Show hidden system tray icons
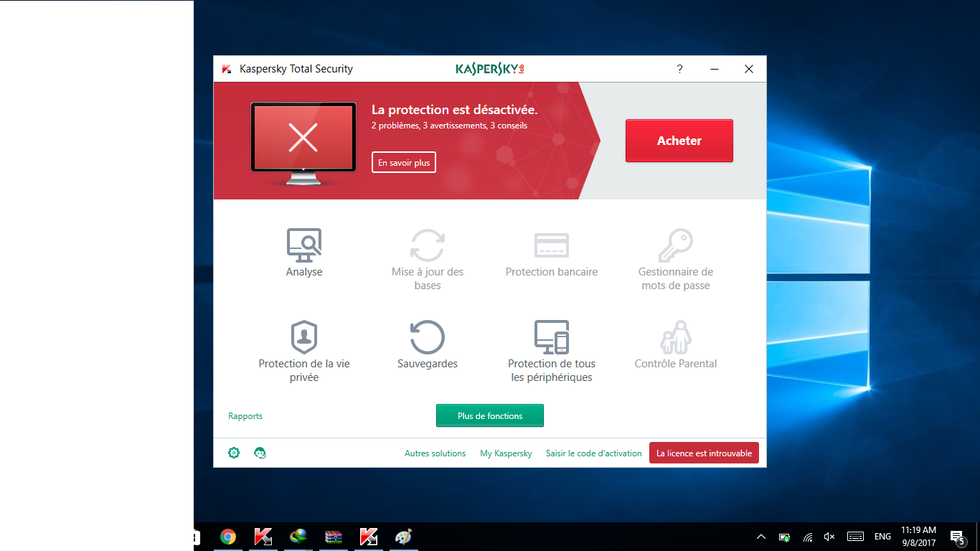 [x=761, y=537]
